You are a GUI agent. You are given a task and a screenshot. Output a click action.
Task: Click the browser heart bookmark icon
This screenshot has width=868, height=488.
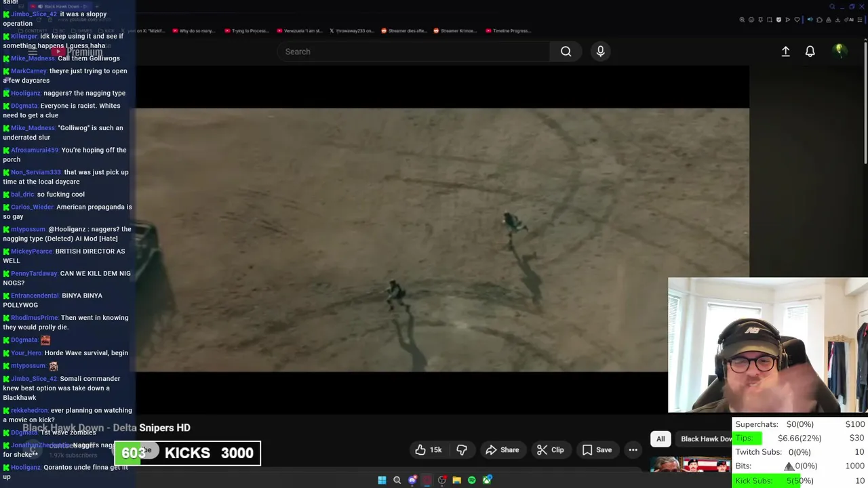(797, 20)
